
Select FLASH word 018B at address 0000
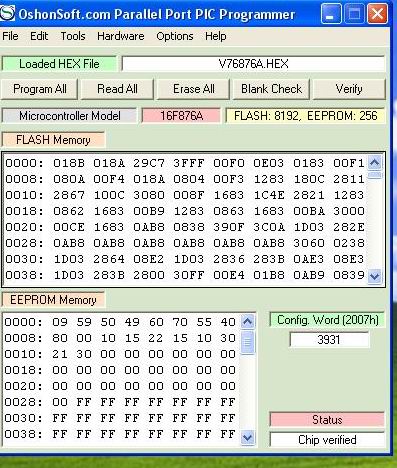69,163
